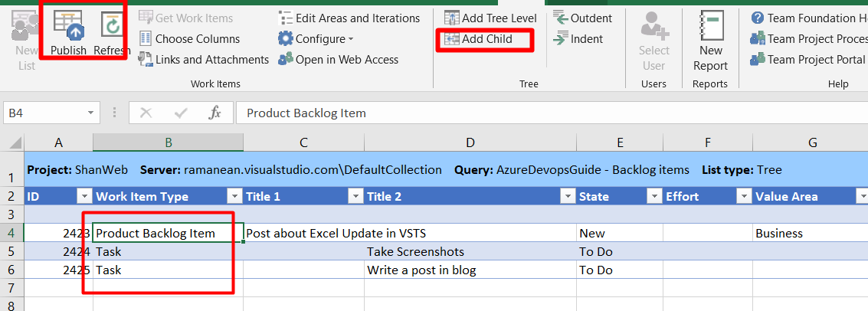Outdent the selected work item

(583, 18)
